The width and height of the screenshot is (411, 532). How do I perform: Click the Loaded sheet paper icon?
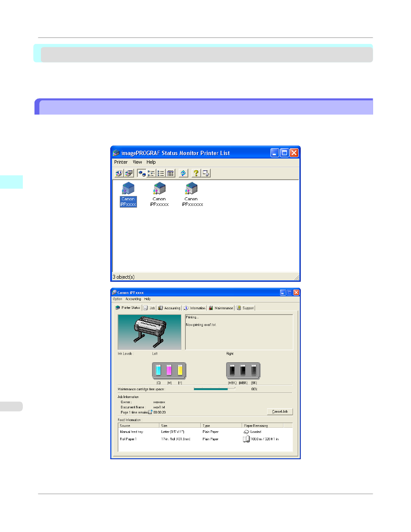click(246, 432)
